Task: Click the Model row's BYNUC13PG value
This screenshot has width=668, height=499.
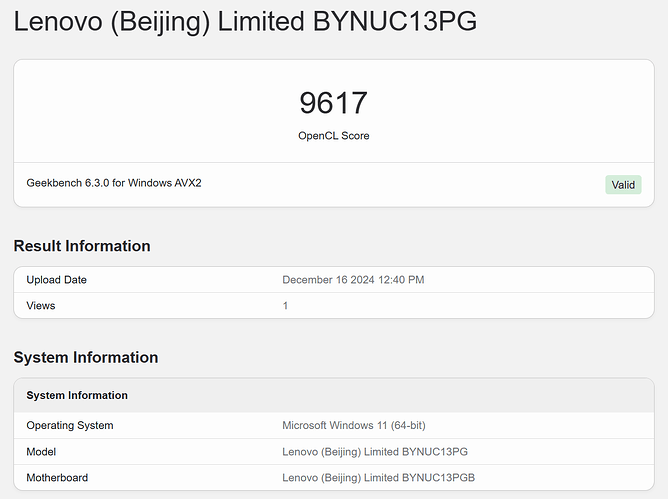Action: [x=434, y=452]
